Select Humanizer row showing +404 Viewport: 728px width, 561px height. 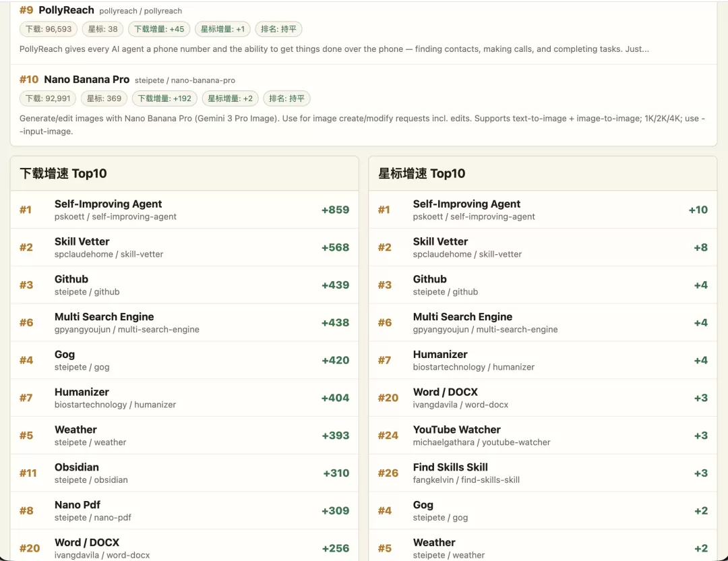pos(184,398)
